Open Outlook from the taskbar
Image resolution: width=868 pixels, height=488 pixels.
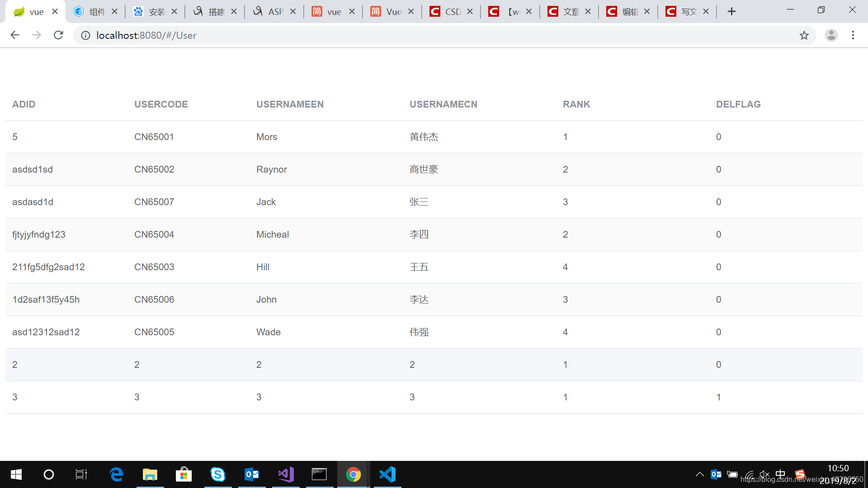pyautogui.click(x=252, y=474)
